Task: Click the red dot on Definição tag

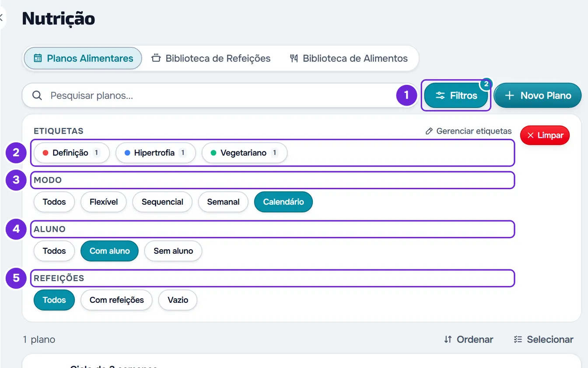Action: tap(45, 153)
